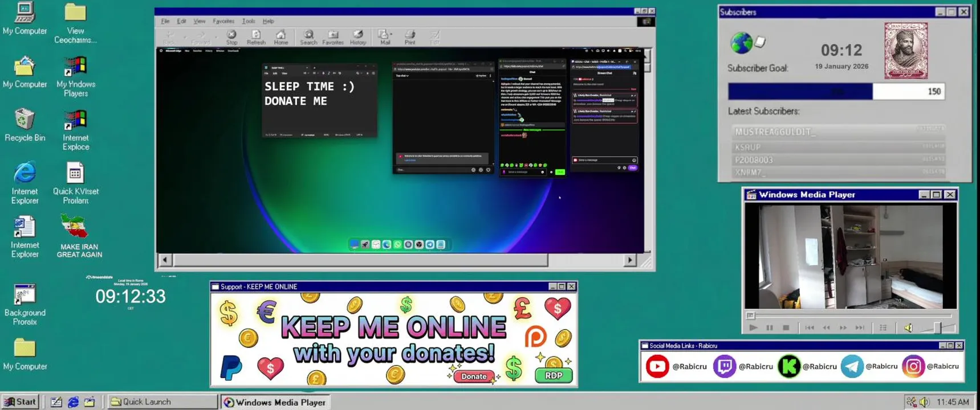The height and width of the screenshot is (410, 980).
Task: Click the Search toolbar icon
Action: tap(308, 38)
